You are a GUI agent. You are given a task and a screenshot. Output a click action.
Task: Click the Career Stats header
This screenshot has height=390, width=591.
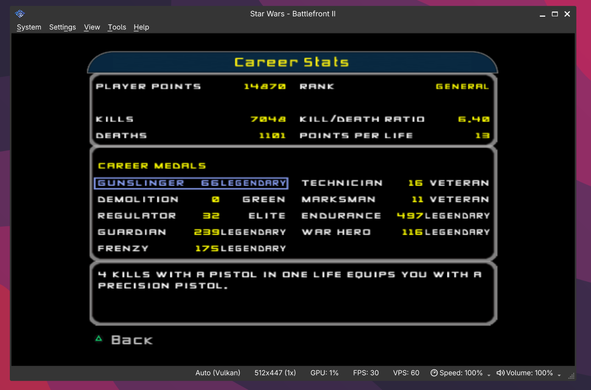[292, 62]
